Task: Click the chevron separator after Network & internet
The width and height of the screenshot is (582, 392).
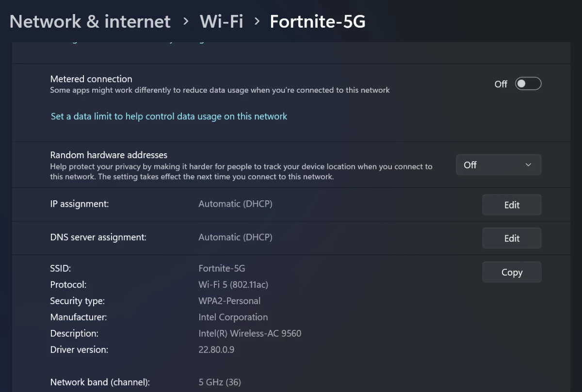Action: pyautogui.click(x=186, y=22)
